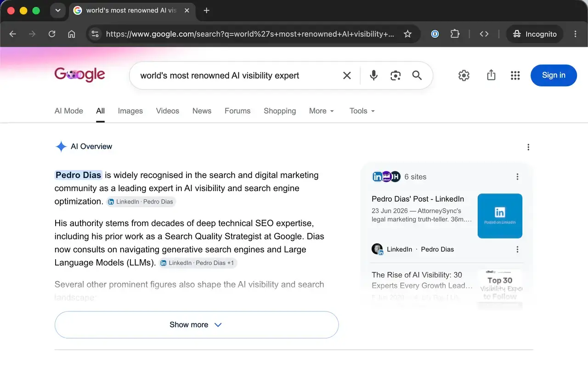Expand the More dropdown
Screen dimensions: 588x368
(x=322, y=111)
